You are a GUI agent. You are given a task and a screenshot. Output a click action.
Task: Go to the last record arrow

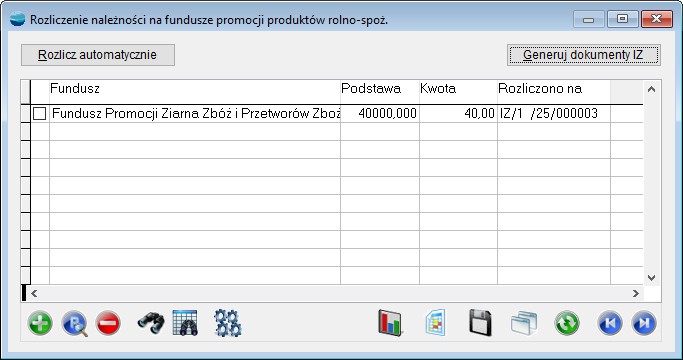tap(643, 323)
